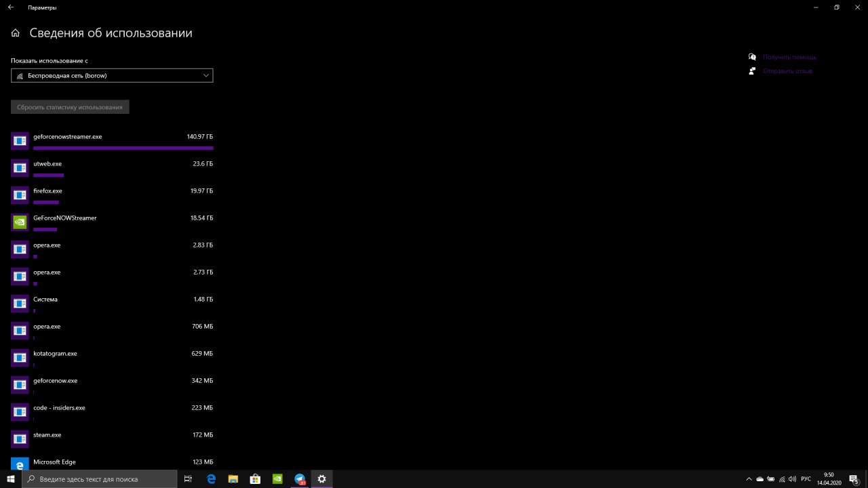Select the "kotatogram.exe" name text
The image size is (868, 488).
pyautogui.click(x=55, y=354)
